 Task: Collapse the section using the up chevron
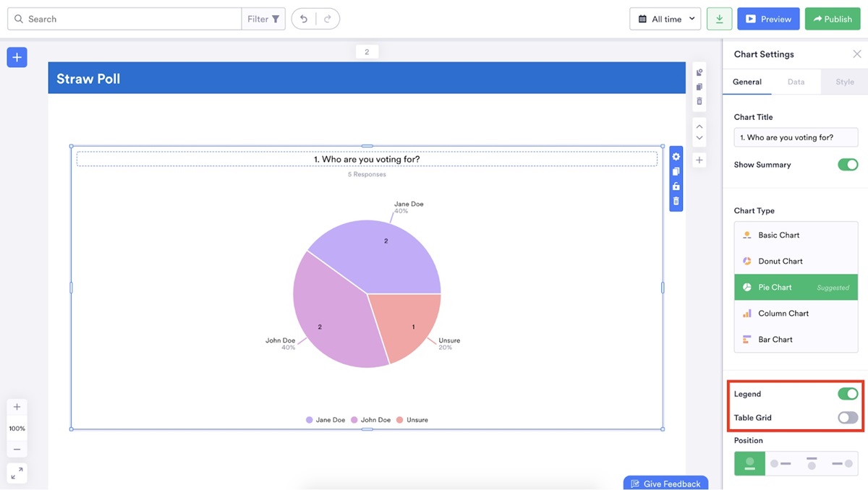click(699, 126)
